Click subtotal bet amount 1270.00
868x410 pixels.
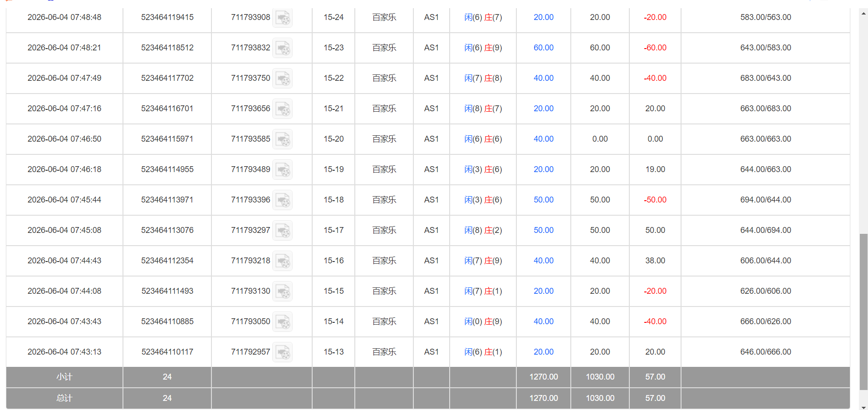click(x=544, y=377)
